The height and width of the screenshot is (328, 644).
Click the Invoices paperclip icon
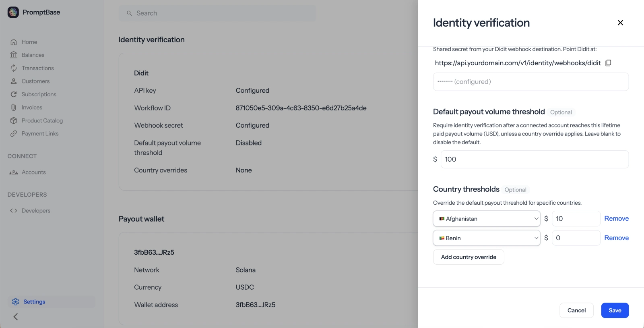14,107
